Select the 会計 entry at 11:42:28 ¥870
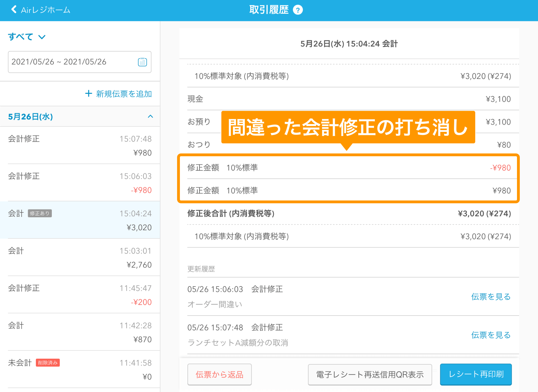The height and width of the screenshot is (392, 538). [80, 332]
